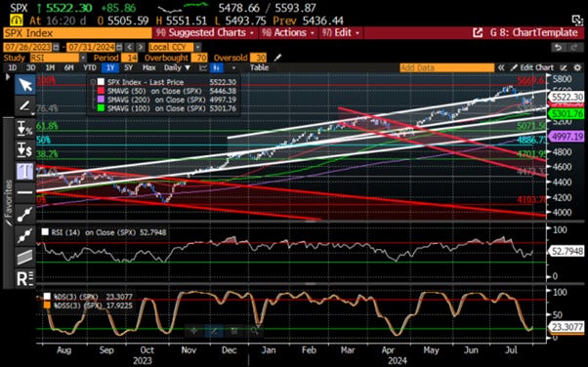Click %DSS(3) orange legend swatch
This screenshot has height=367, width=588.
(47, 306)
